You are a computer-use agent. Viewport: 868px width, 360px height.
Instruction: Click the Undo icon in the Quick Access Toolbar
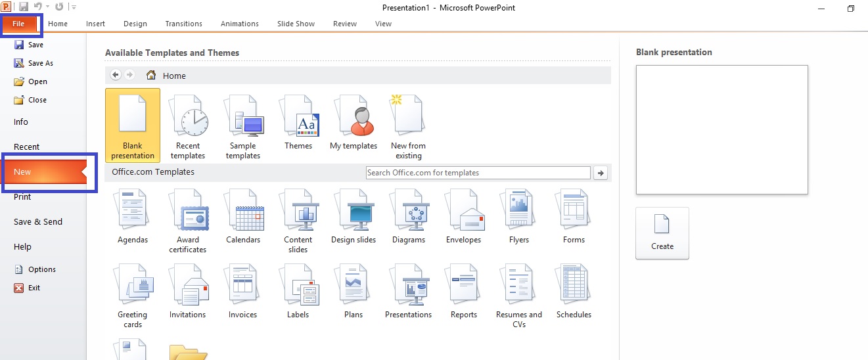tap(37, 7)
